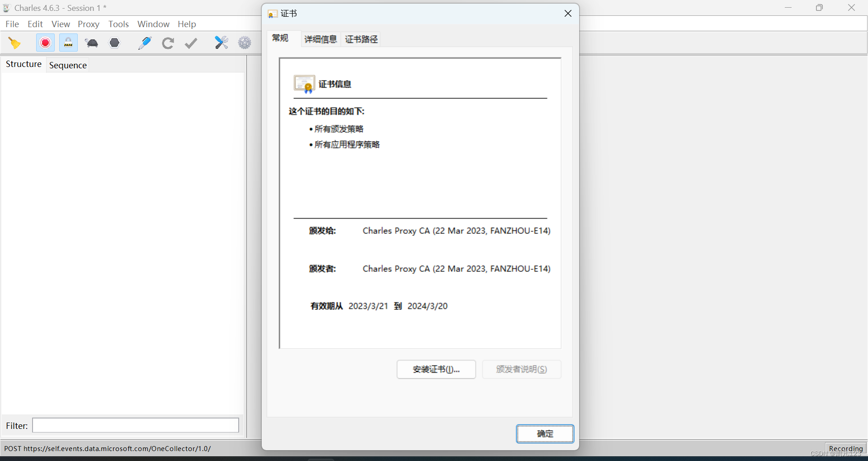This screenshot has width=868, height=461.
Task: Close the 证书 dialog with X
Action: coord(568,14)
